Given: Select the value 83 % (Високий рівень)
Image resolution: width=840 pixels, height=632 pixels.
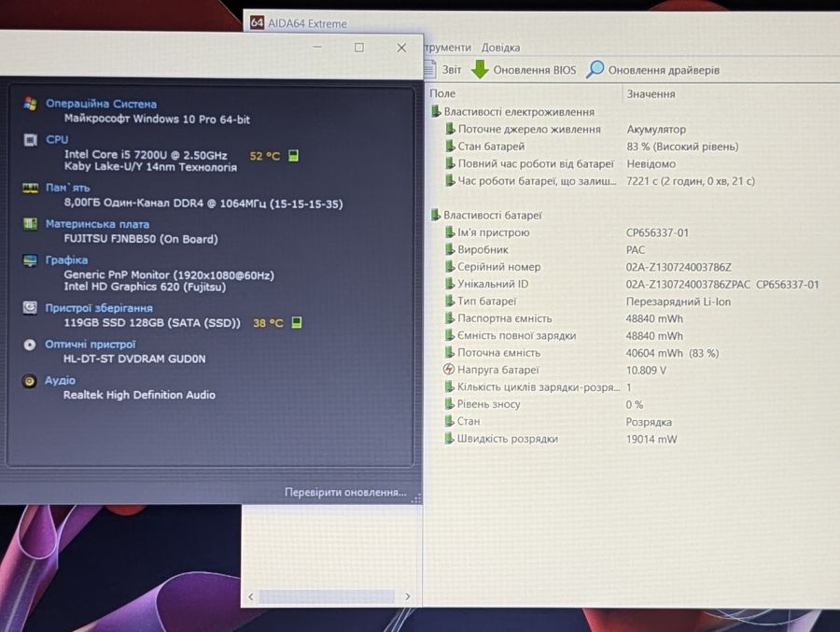Looking at the screenshot, I should pyautogui.click(x=682, y=147).
